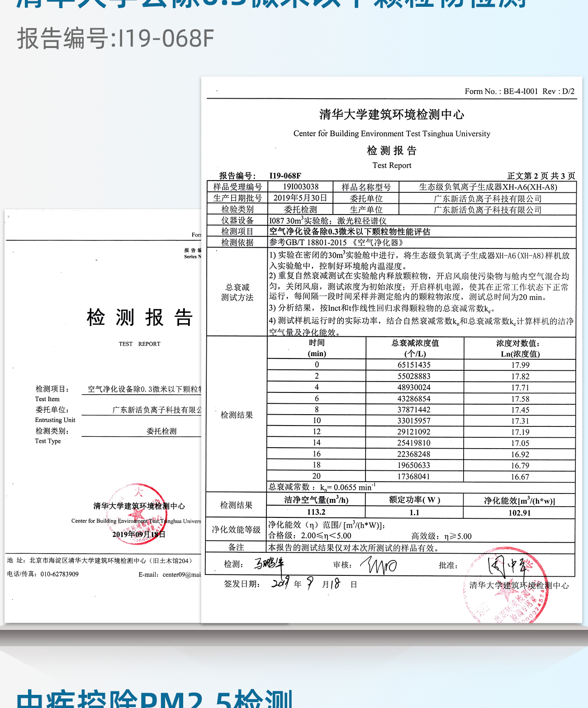Select log value 17.19
Screen dimensions: 588x708
coord(520,432)
